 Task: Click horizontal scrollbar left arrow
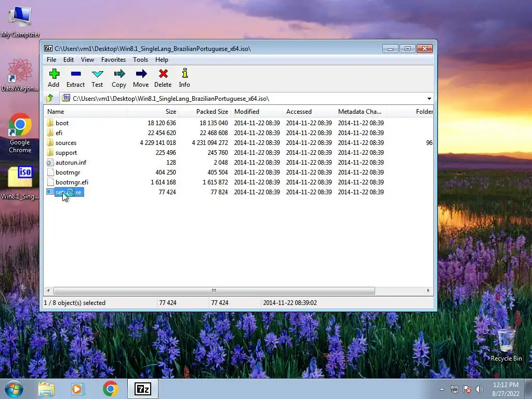pos(48,290)
